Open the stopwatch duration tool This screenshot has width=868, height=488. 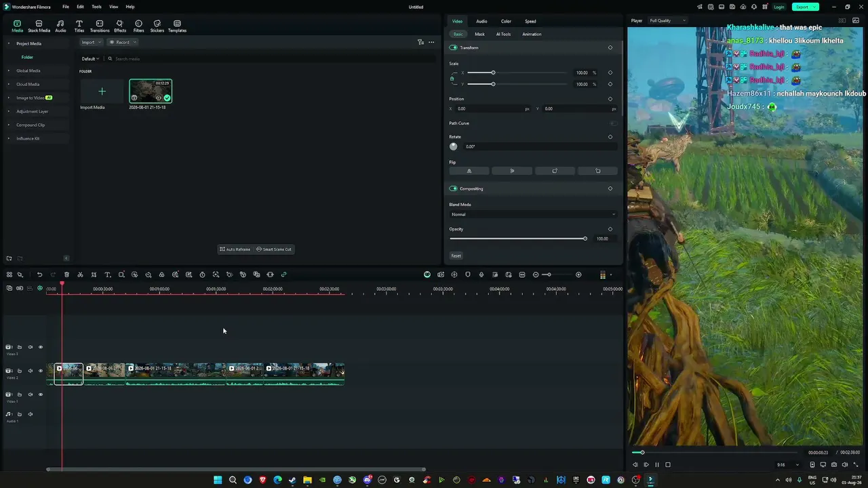tap(202, 274)
